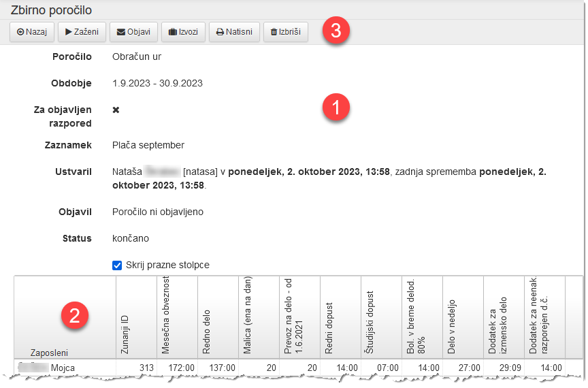Viewport: 588px width, 388px height.
Task: Click the cell value 29:09
Action: coord(510,368)
